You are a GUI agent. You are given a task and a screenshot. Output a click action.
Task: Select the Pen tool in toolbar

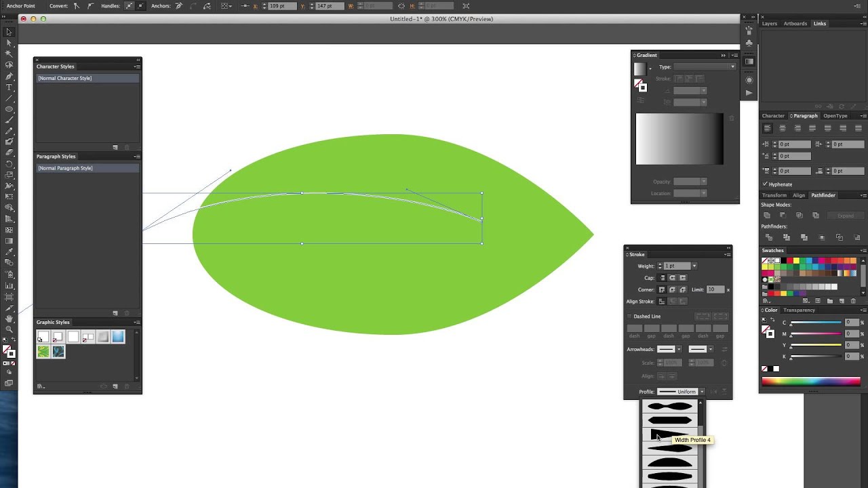pyautogui.click(x=9, y=76)
